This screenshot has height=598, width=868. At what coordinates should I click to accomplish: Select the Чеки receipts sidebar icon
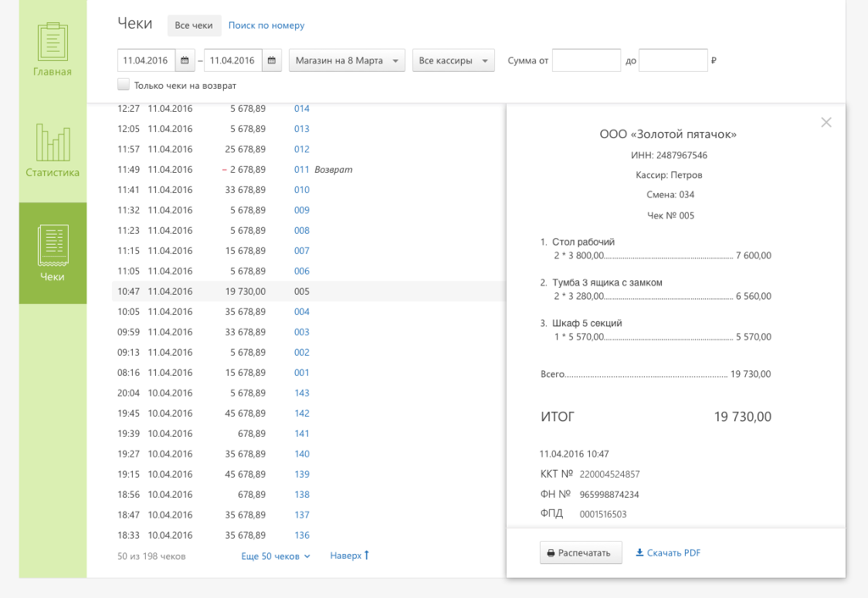click(53, 252)
